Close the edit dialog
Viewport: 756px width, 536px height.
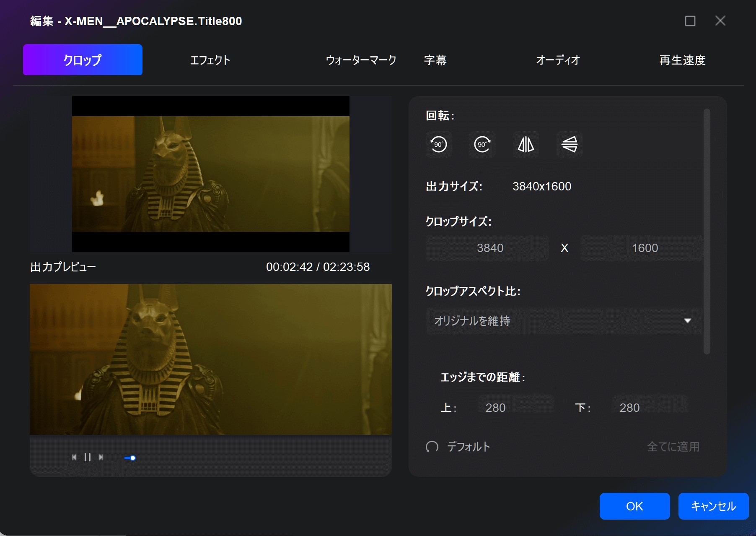(720, 21)
